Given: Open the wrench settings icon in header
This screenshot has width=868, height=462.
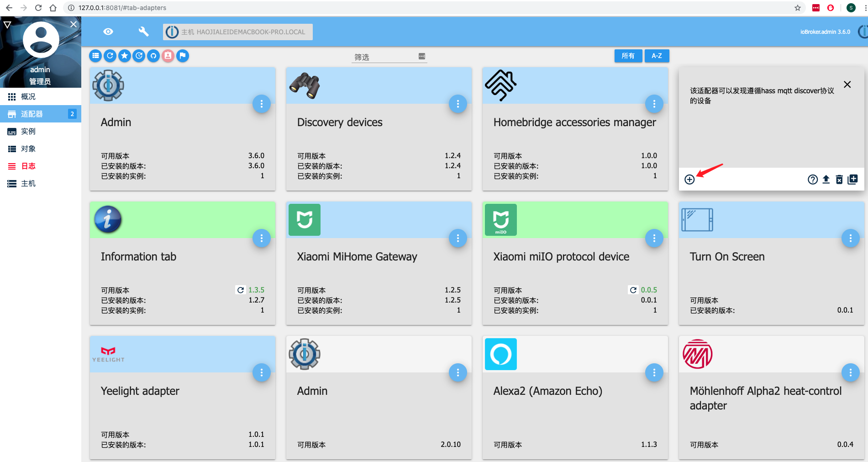Looking at the screenshot, I should pos(143,32).
